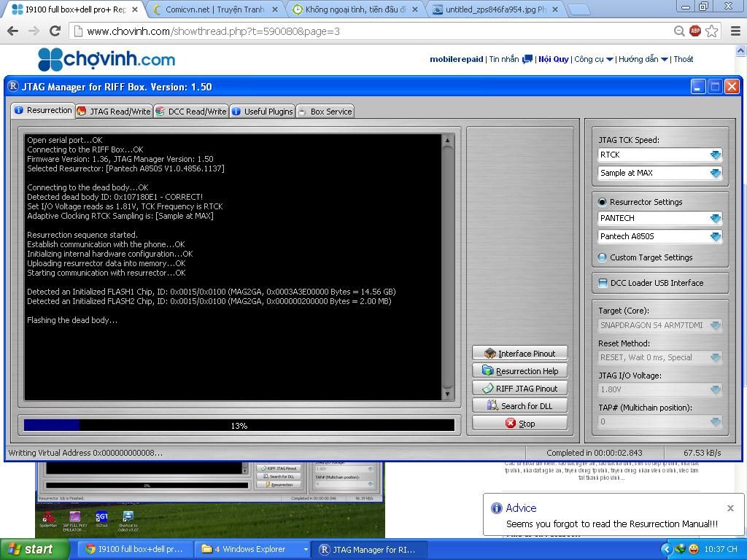Viewport: 747px width, 560px height.
Task: Select the Custom Target Settings radio button
Action: click(602, 257)
